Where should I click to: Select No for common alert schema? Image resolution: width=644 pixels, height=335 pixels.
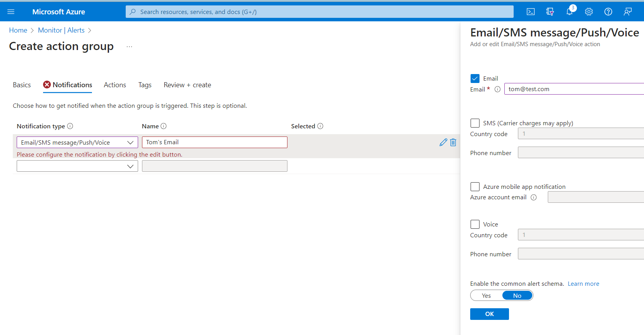(x=517, y=295)
